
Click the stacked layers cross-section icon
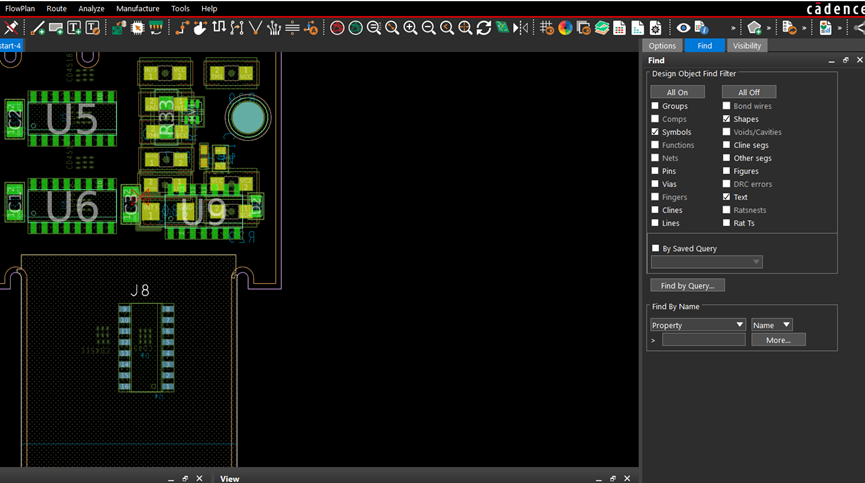(602, 28)
